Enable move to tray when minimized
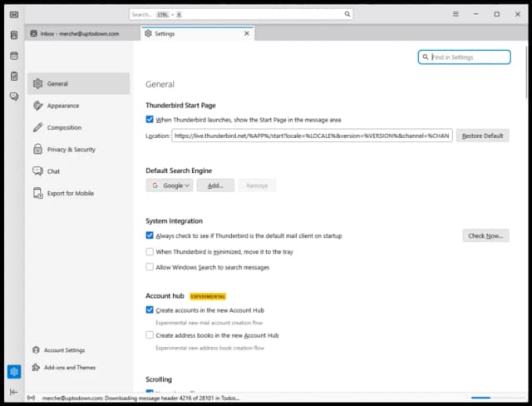 pyautogui.click(x=150, y=251)
